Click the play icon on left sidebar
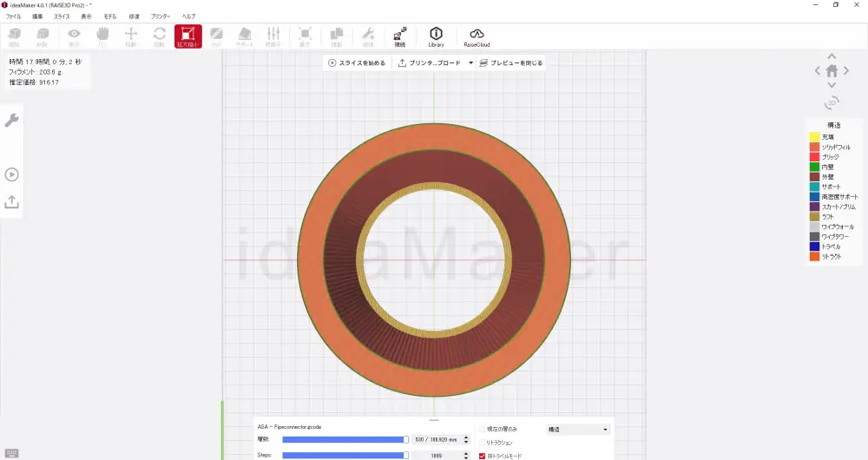This screenshot has width=868, height=460. coord(12,174)
